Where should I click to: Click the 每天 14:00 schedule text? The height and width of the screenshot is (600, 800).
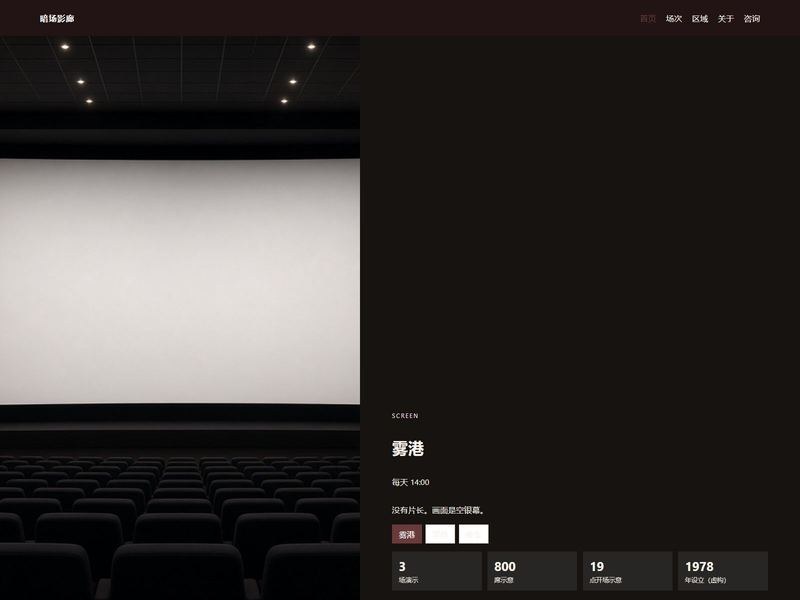[x=411, y=482]
